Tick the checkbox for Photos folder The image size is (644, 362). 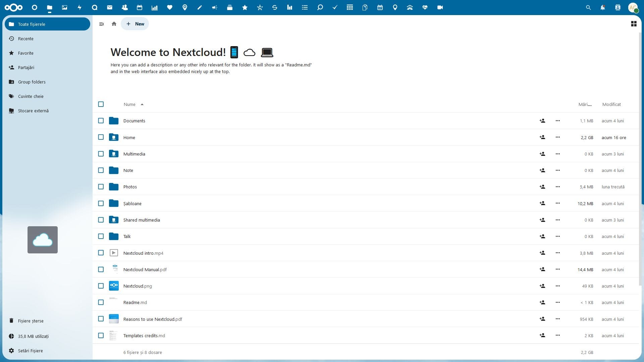click(x=101, y=187)
